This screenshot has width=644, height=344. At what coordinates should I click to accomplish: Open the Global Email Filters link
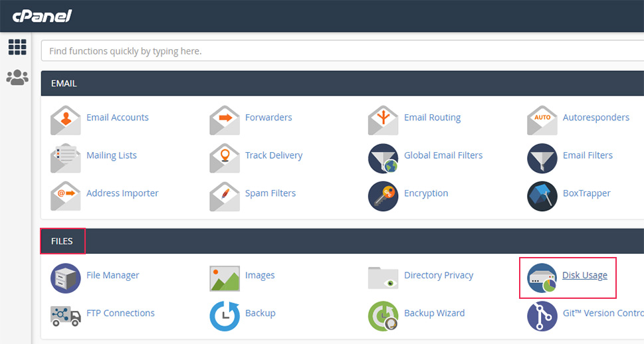(x=443, y=155)
